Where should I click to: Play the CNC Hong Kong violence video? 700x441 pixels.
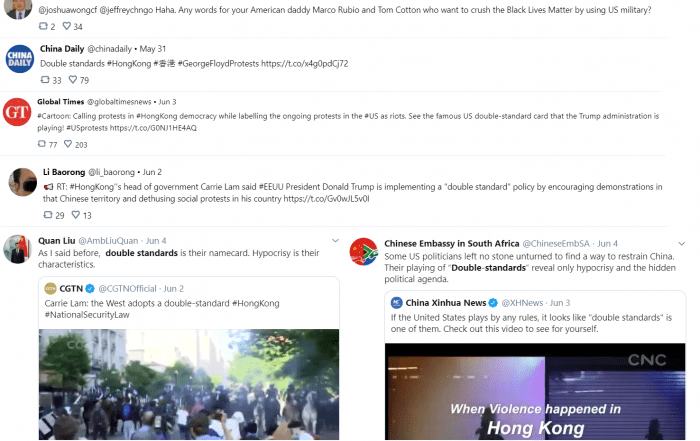535,391
